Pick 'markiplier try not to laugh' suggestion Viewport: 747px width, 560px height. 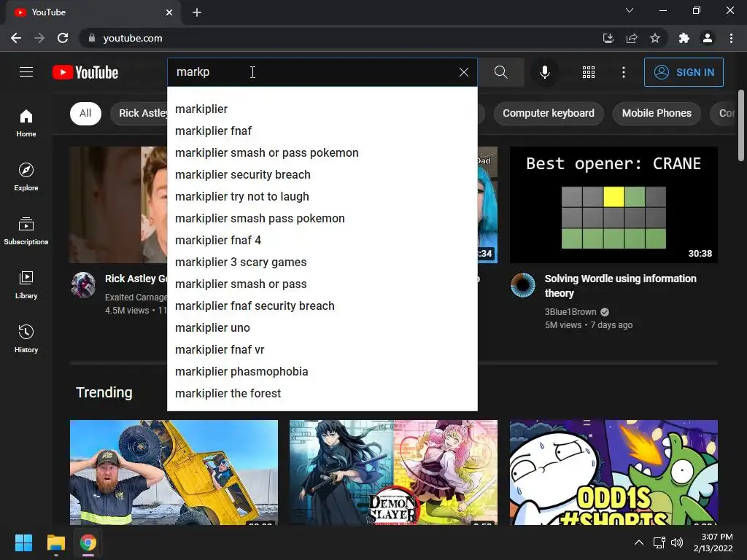click(x=322, y=197)
